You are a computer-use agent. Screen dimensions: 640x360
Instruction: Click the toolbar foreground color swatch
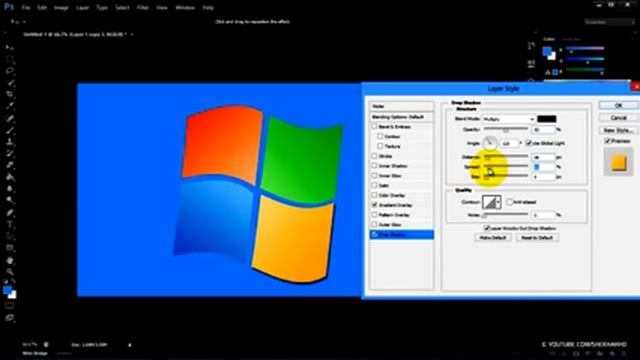coord(8,290)
